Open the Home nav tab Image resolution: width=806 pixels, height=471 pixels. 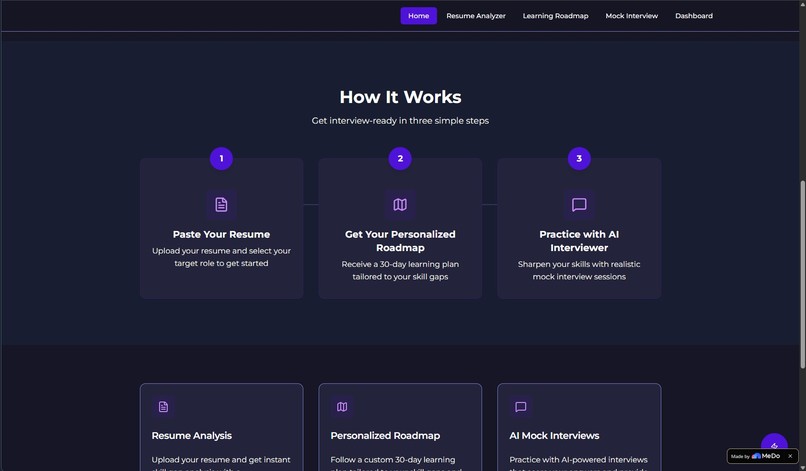tap(418, 16)
